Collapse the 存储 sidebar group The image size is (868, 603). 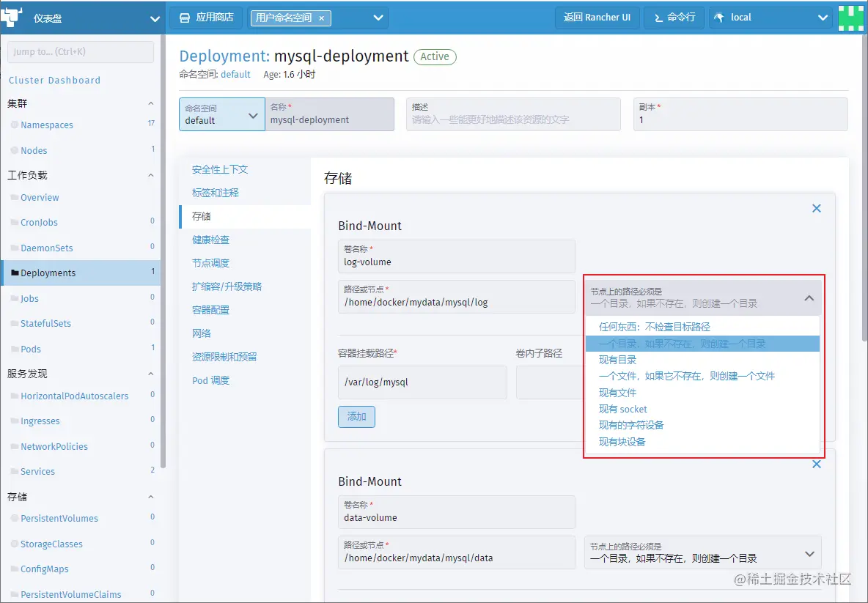coord(150,497)
